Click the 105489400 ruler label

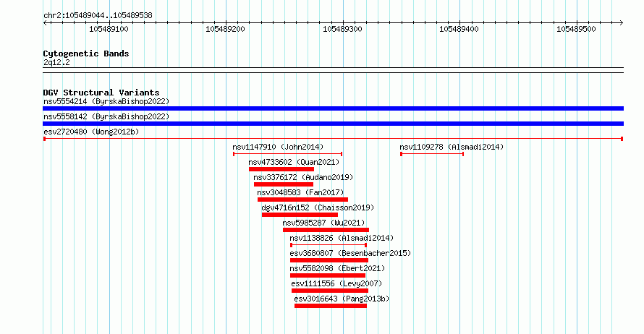[459, 29]
